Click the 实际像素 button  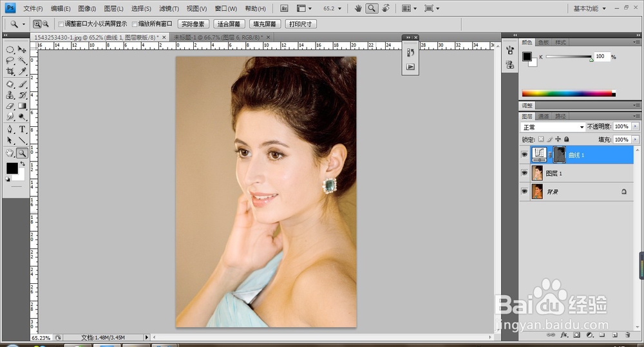(x=193, y=24)
